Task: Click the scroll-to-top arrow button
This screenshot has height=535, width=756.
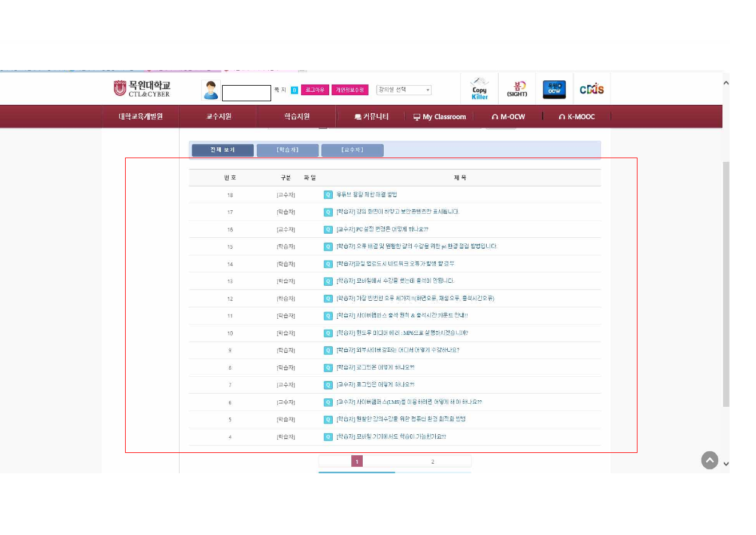Action: [x=709, y=460]
